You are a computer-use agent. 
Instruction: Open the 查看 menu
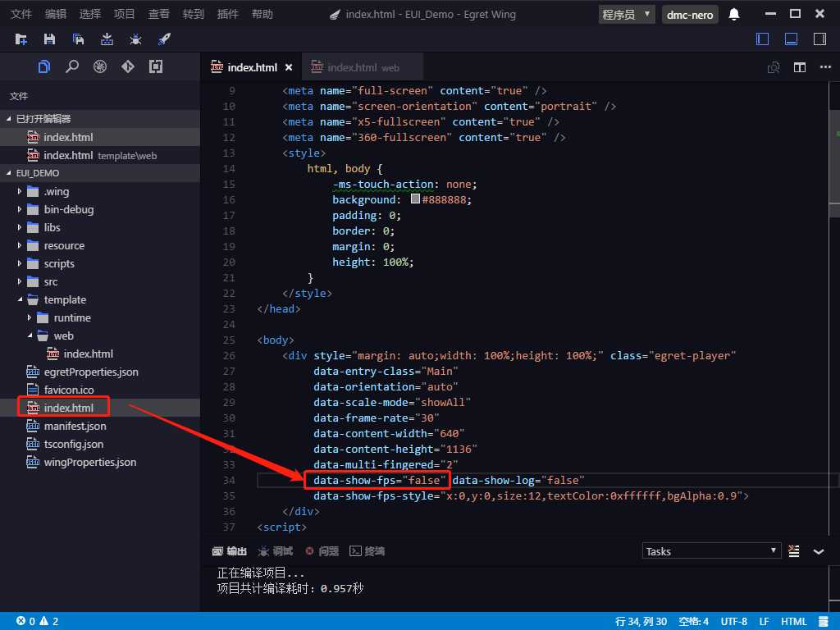[158, 14]
